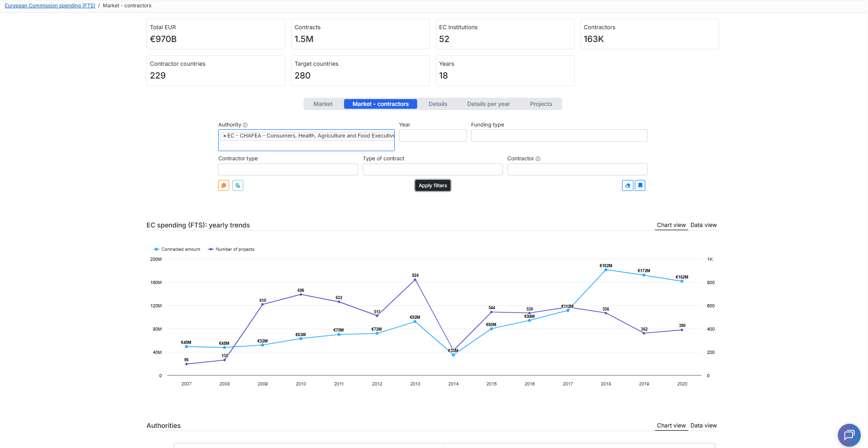The image size is (868, 448).
Task: Click the 390 projects point for 2020
Action: click(x=682, y=330)
